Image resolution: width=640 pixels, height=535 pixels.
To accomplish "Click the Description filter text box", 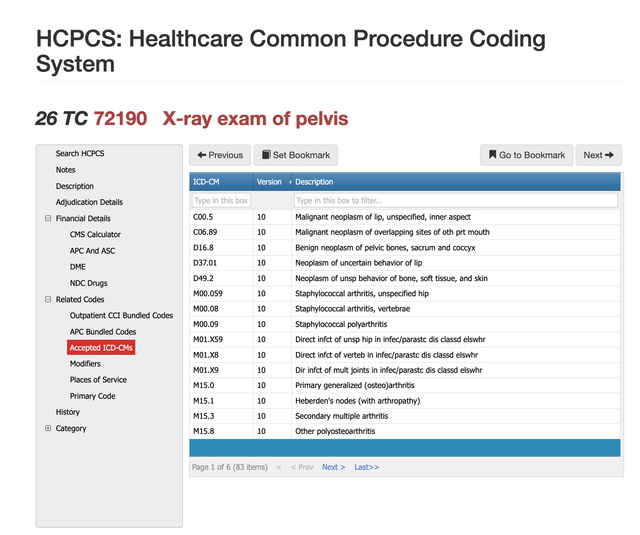I will click(x=455, y=201).
